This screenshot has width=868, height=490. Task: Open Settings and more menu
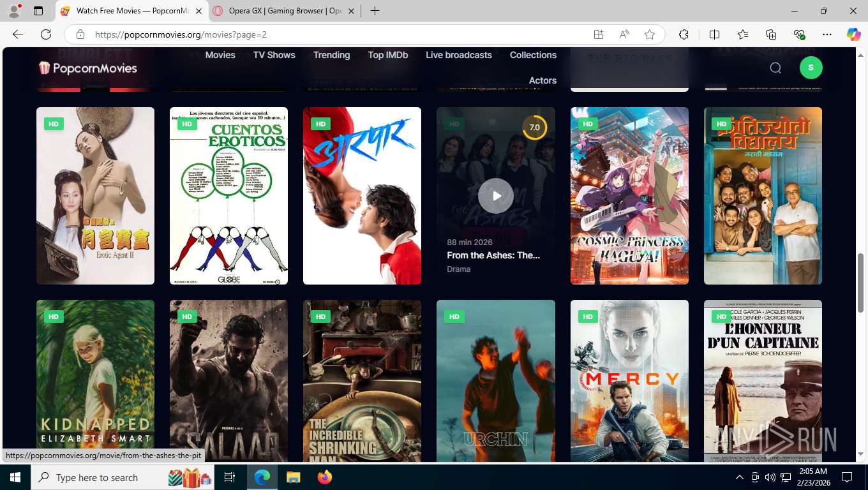pyautogui.click(x=827, y=34)
